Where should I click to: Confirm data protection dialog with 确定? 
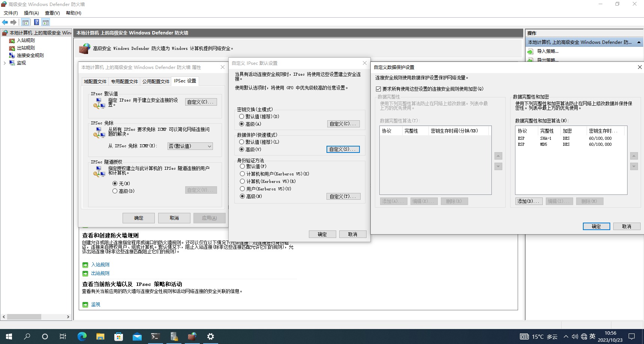pos(596,226)
